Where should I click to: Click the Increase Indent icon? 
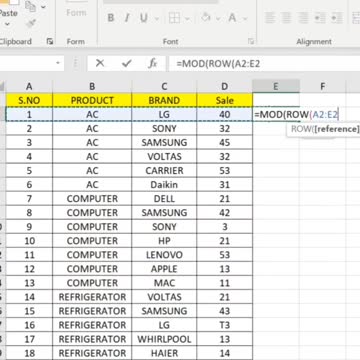(x=336, y=18)
